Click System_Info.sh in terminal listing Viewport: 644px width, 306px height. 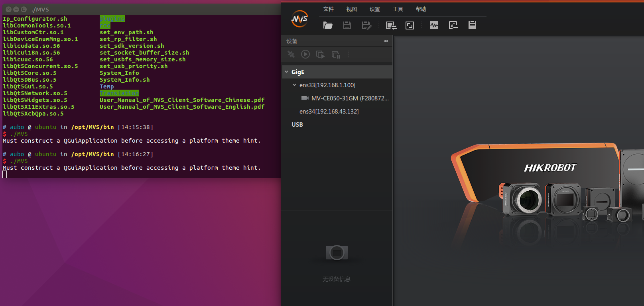[125, 80]
